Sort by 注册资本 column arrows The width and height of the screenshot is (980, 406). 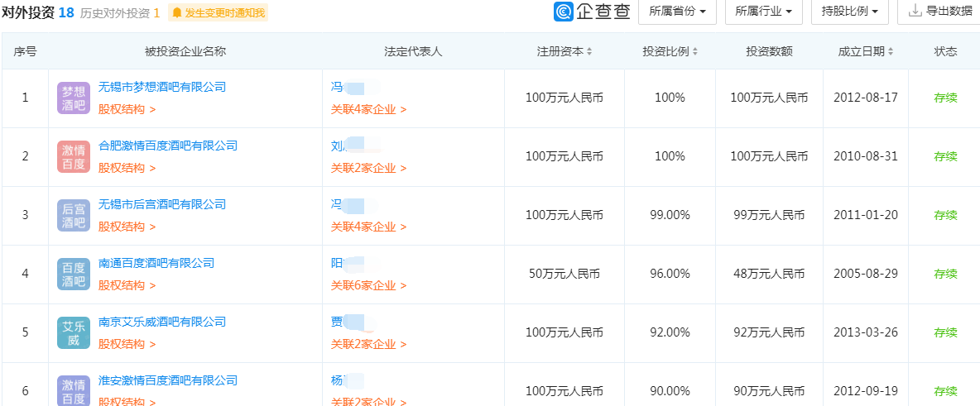(589, 52)
